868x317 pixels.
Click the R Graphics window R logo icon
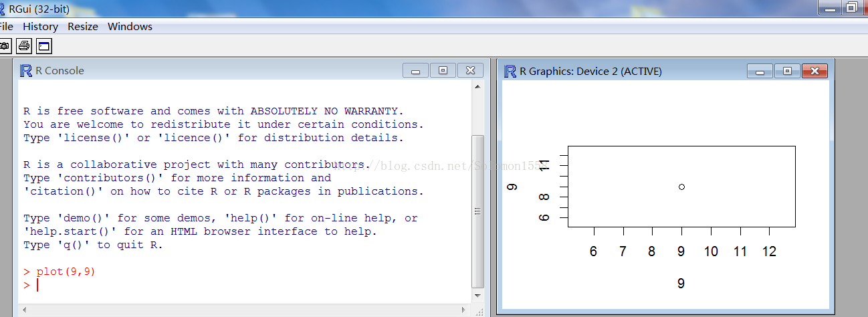click(510, 71)
